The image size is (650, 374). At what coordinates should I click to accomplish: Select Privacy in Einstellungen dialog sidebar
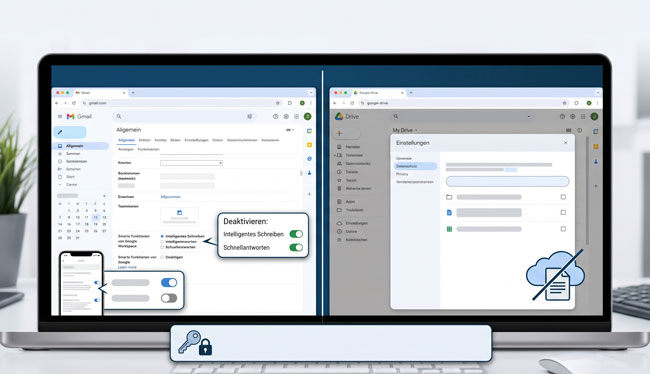tap(402, 174)
